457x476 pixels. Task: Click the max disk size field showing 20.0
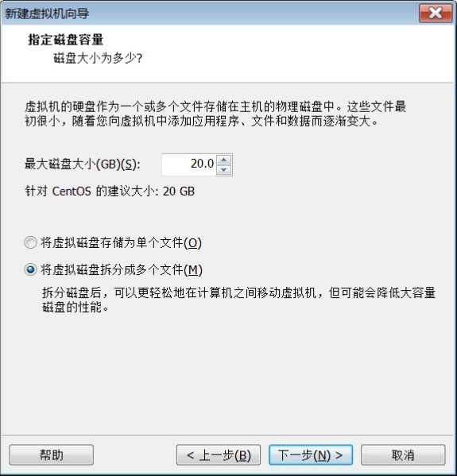(189, 164)
